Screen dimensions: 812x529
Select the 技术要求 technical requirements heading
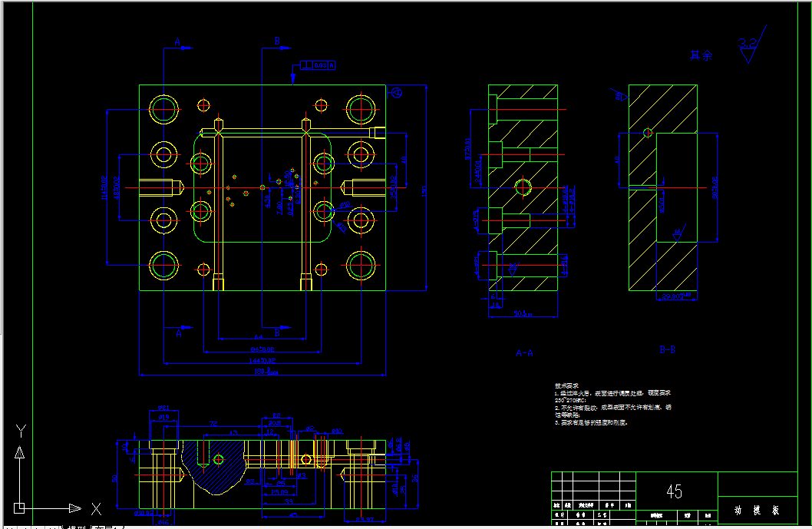[x=566, y=385]
